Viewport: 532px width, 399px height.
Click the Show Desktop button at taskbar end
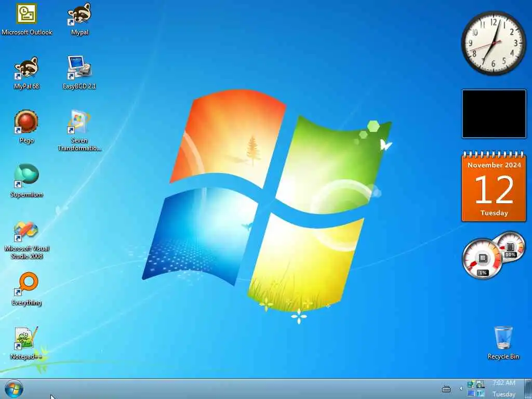coord(528,389)
